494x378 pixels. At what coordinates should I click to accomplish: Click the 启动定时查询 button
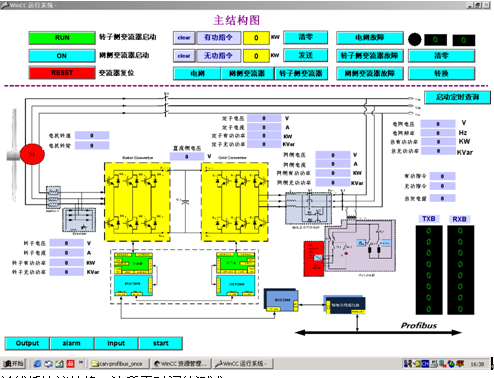pyautogui.click(x=457, y=97)
